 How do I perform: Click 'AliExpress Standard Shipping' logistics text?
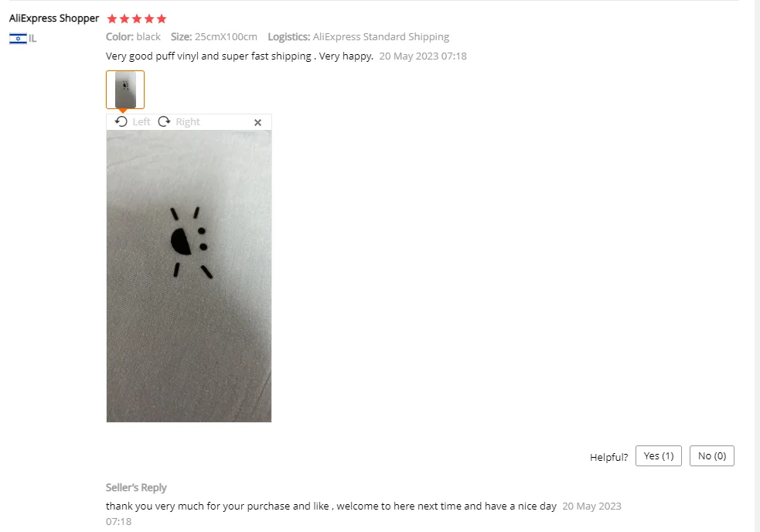click(x=381, y=37)
